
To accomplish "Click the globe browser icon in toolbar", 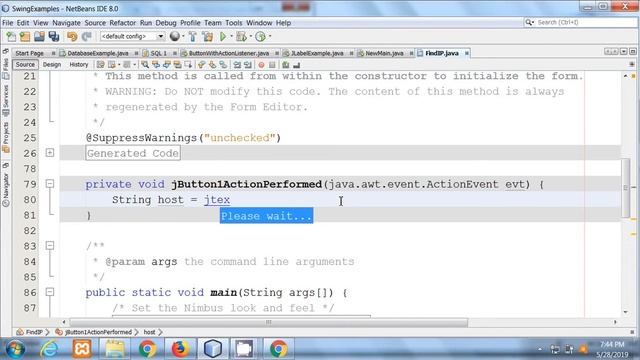I will [x=175, y=37].
